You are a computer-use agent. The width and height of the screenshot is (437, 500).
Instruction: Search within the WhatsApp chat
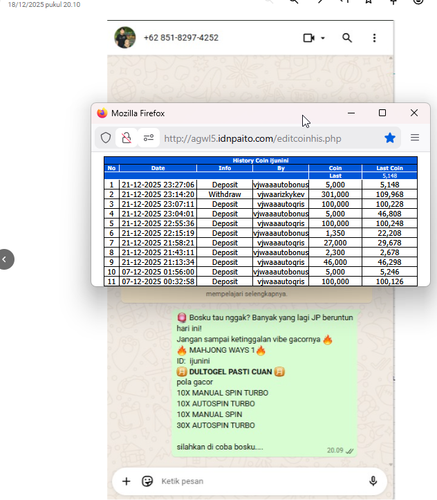click(x=347, y=38)
